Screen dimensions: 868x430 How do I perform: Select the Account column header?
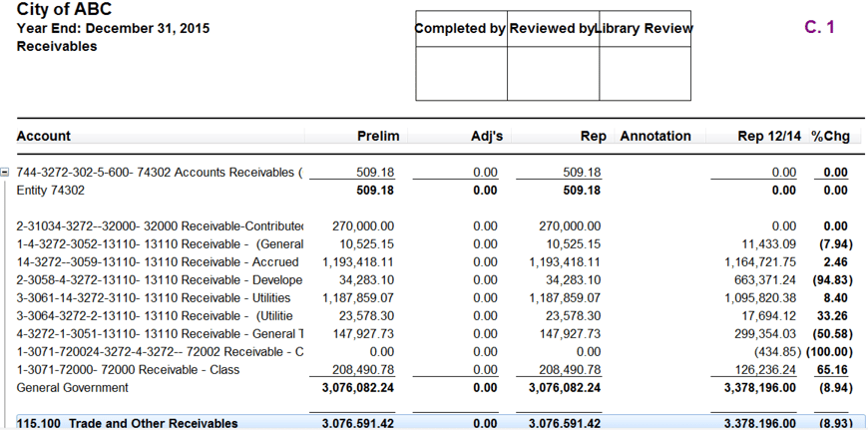44,136
